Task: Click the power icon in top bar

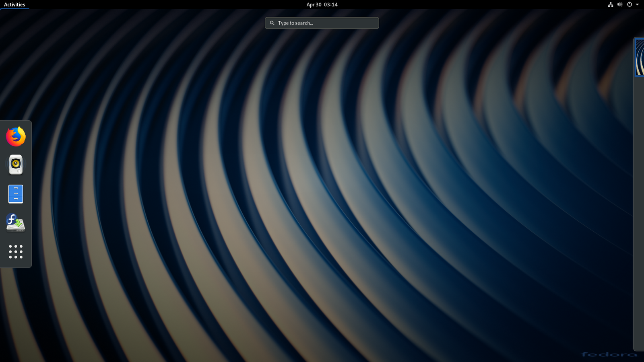Action: point(629,4)
